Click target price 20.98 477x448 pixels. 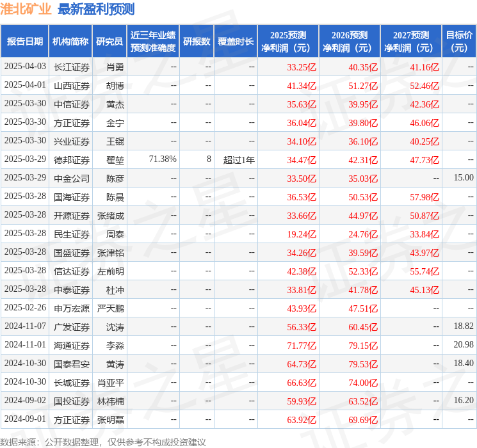tap(464, 344)
